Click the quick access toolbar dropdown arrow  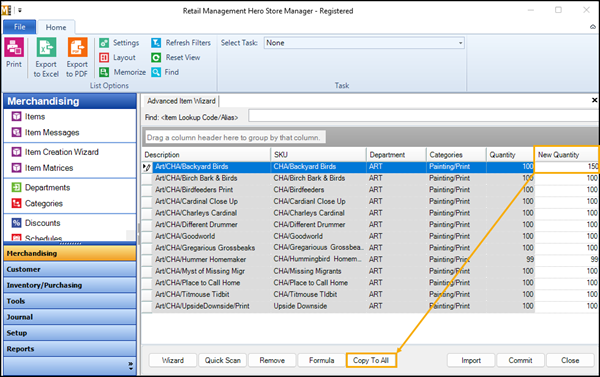[x=20, y=10]
